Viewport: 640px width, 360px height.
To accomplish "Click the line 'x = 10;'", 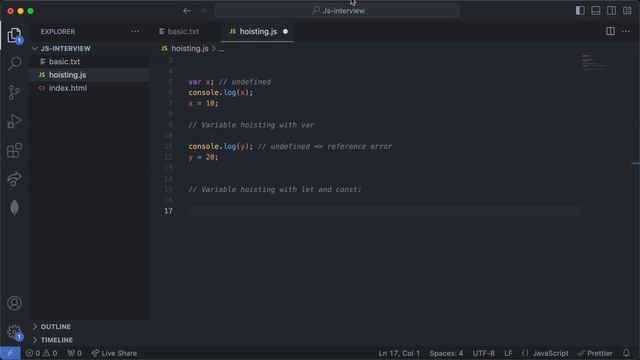I will coord(203,103).
